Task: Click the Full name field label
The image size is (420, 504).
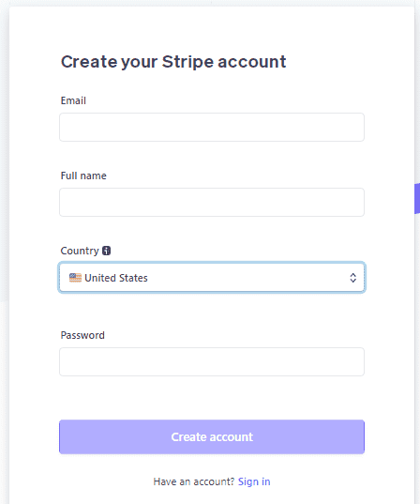Action: tap(83, 176)
